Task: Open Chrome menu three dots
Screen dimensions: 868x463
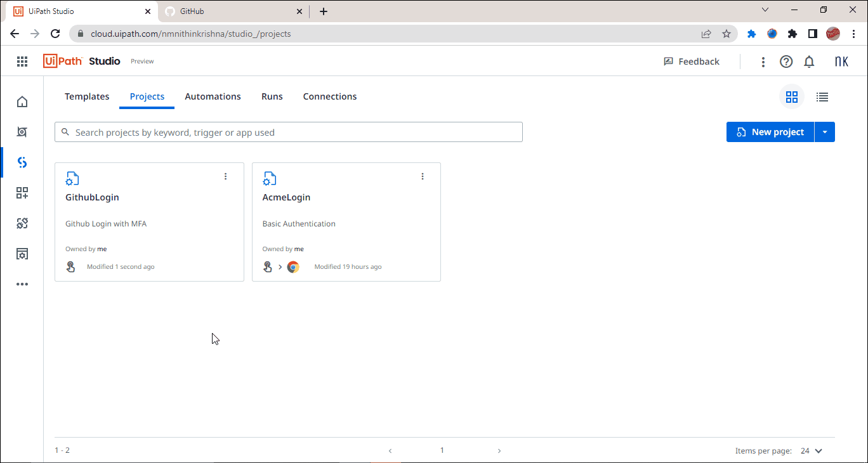Action: click(853, 34)
